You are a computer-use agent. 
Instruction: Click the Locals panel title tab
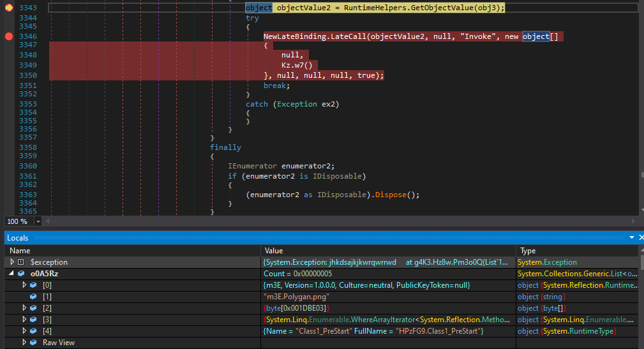[18, 237]
